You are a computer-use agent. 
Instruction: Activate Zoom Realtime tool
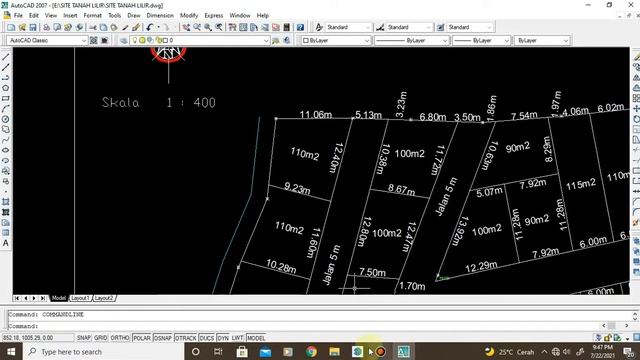coord(197,27)
